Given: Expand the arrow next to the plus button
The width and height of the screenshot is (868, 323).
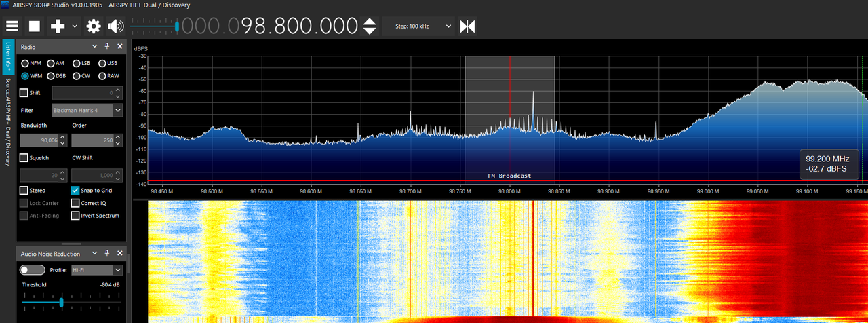Looking at the screenshot, I should coord(75,26).
